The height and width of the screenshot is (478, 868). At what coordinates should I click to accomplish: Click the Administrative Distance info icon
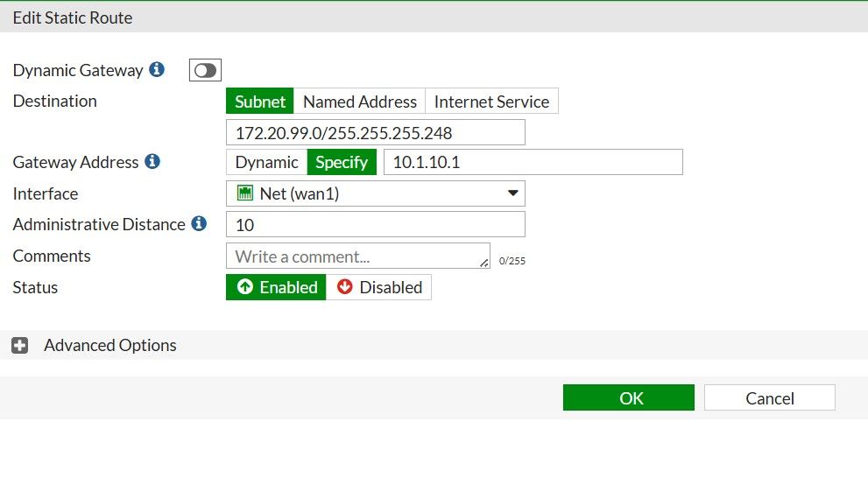[x=199, y=224]
